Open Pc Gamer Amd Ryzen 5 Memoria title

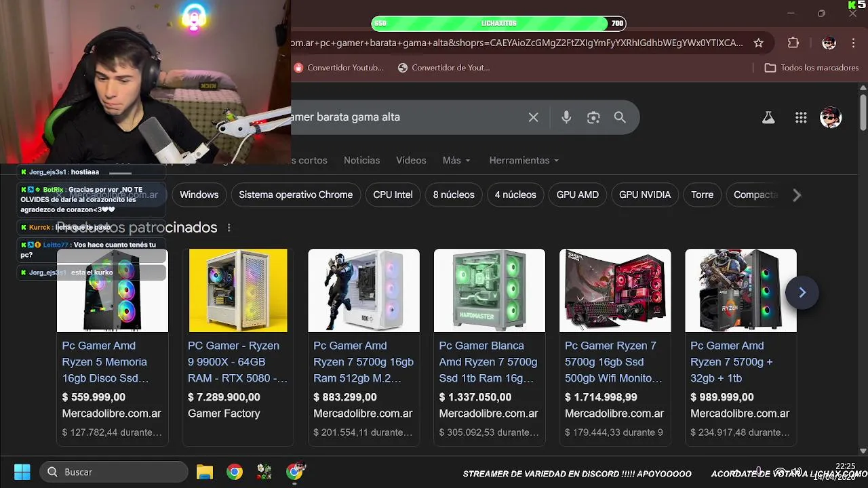point(105,362)
